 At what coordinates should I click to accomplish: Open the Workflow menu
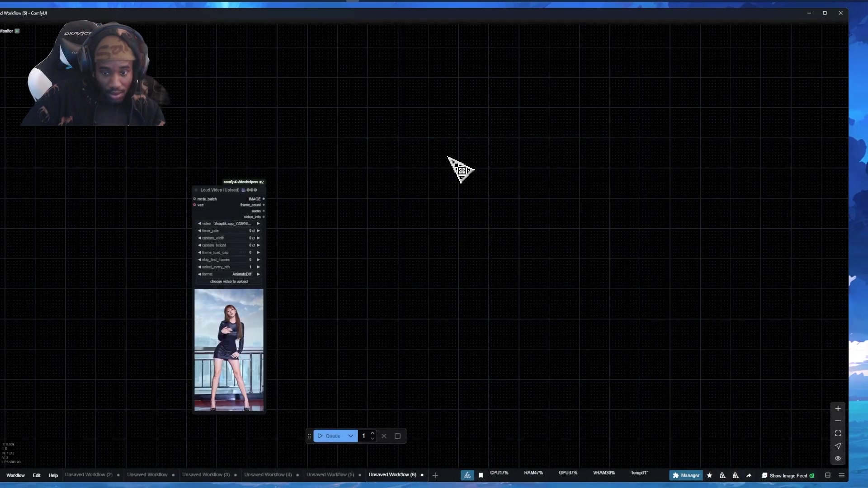15,475
